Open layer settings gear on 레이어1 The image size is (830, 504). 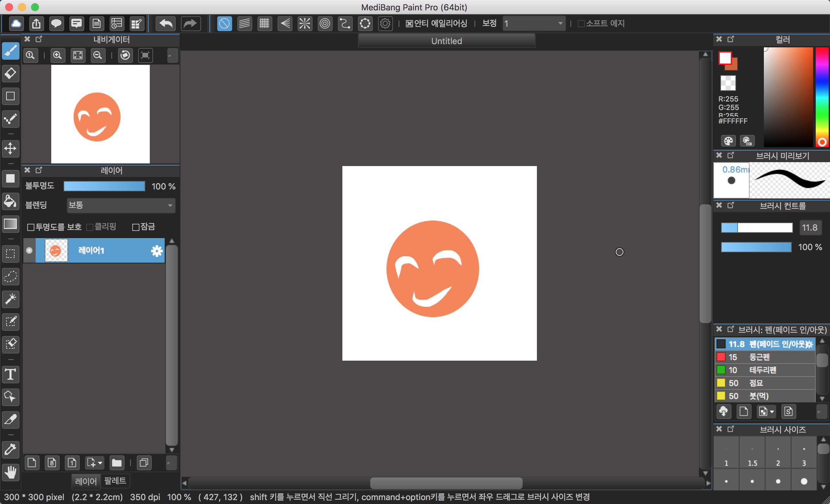(157, 251)
